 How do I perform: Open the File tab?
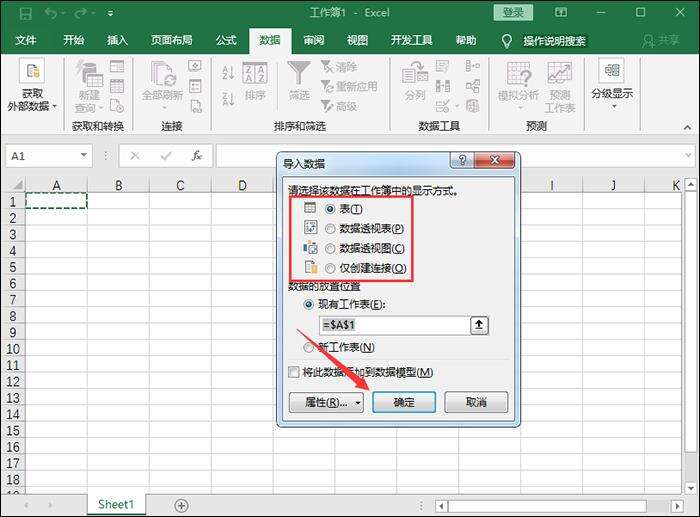pos(25,41)
